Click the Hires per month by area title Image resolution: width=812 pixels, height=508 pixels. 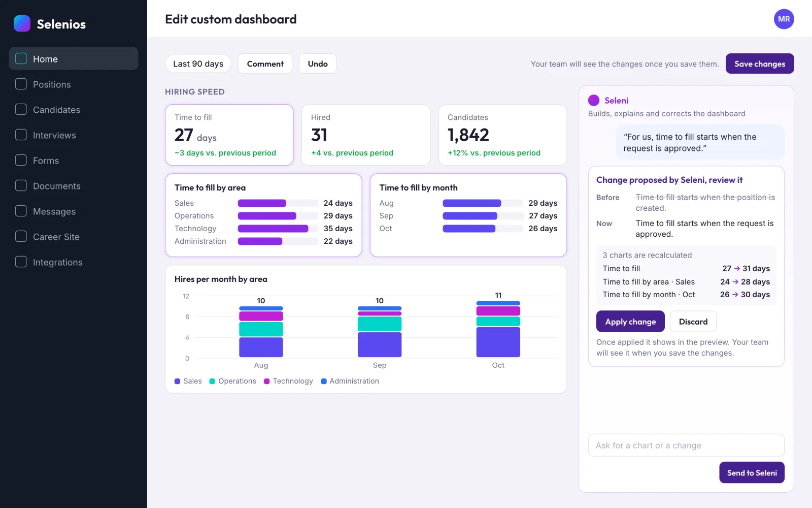click(x=221, y=279)
